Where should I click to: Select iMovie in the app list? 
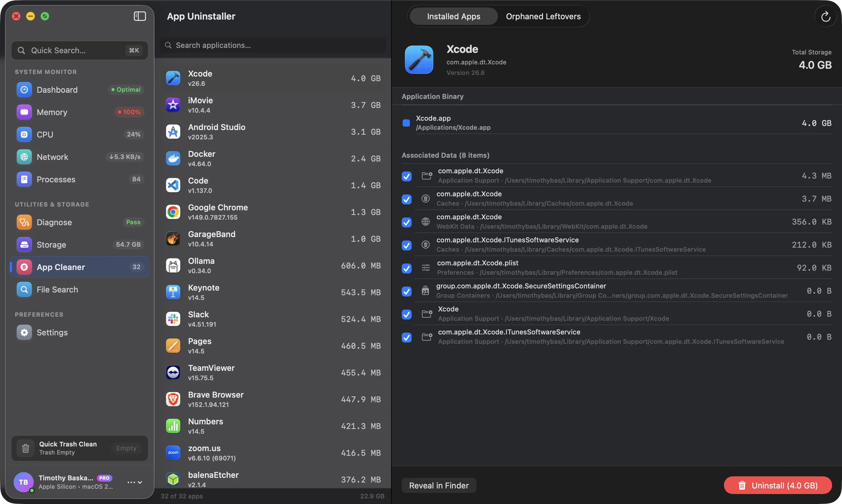[x=273, y=105]
